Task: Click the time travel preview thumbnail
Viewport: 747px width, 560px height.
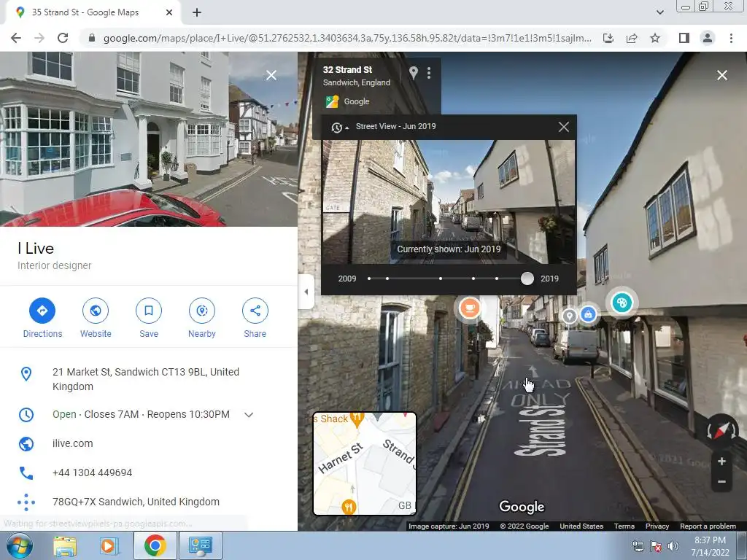Action: 449,202
